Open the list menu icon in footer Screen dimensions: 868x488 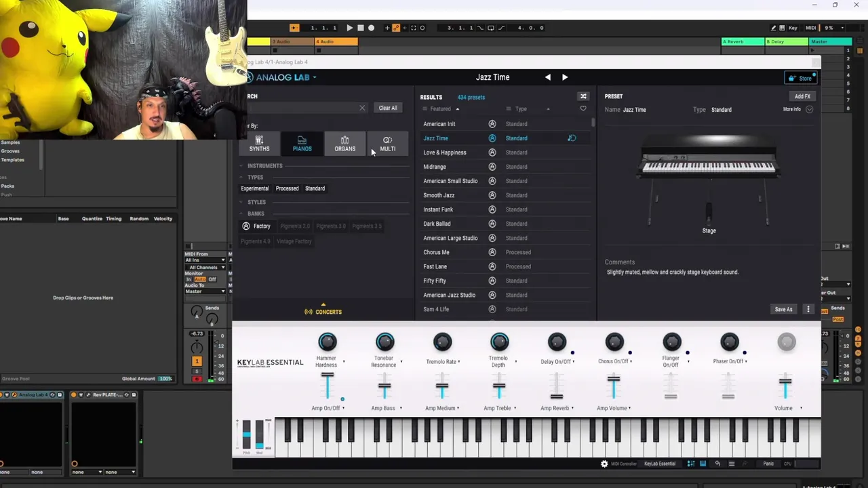coord(731,464)
